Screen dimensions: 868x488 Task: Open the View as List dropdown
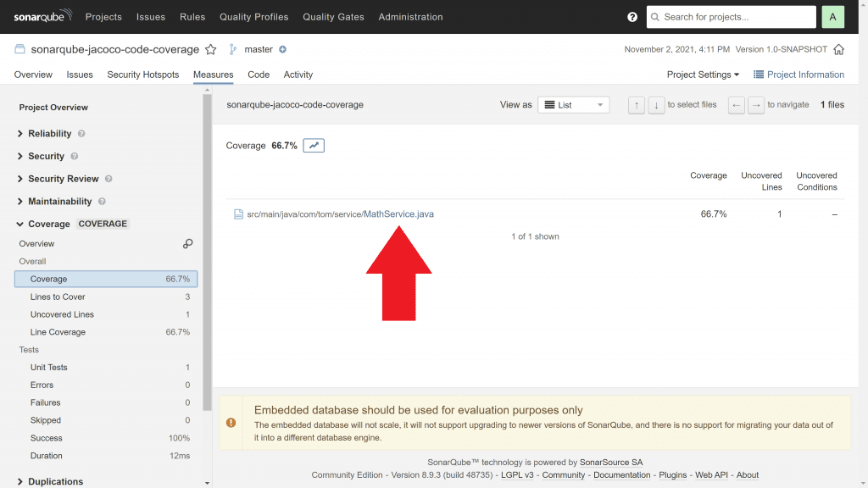click(x=573, y=105)
